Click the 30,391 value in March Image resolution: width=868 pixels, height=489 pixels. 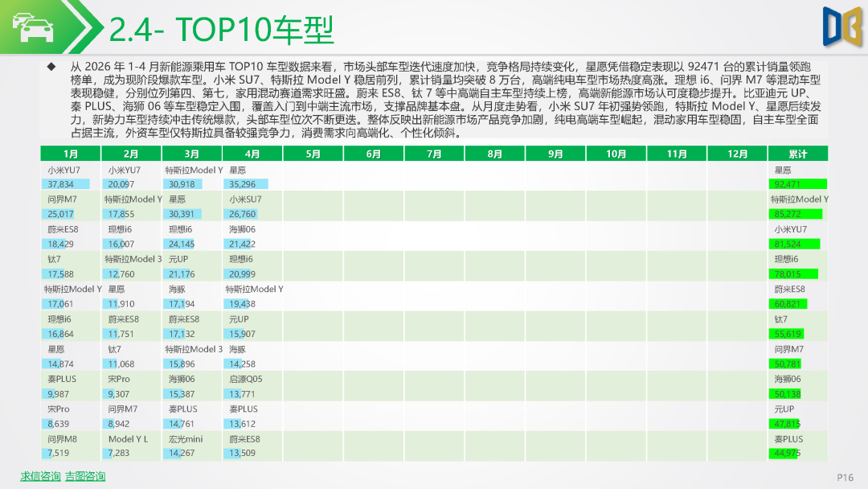pyautogui.click(x=182, y=214)
